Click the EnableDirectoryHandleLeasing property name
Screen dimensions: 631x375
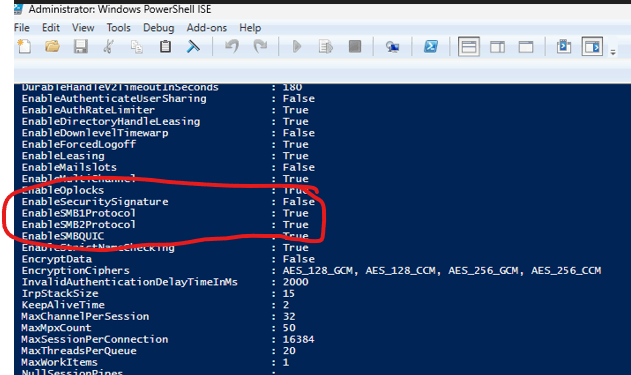click(111, 122)
